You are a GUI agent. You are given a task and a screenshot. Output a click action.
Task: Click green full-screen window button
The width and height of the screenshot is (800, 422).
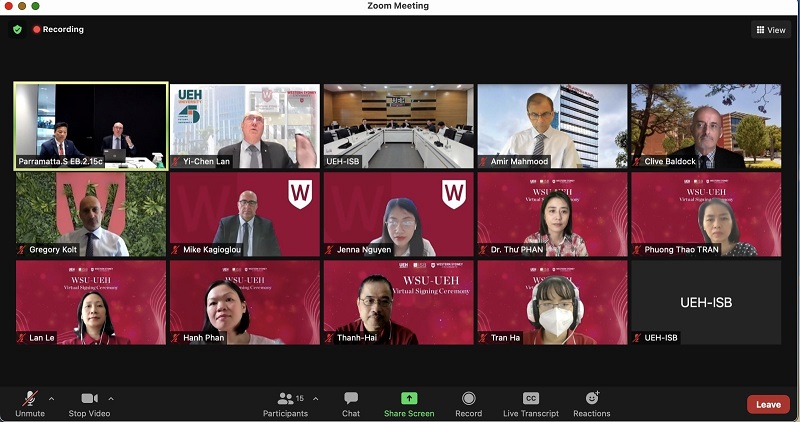(35, 6)
